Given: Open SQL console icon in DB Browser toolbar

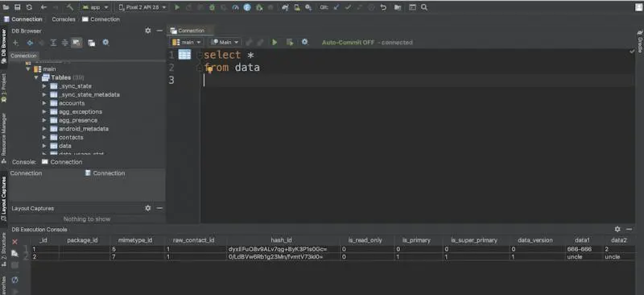Looking at the screenshot, I should (x=92, y=43).
